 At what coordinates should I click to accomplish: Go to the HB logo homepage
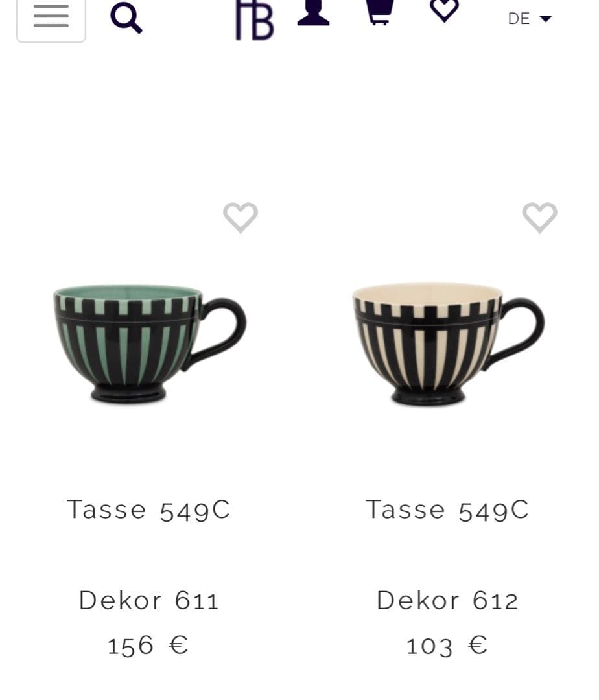254,19
